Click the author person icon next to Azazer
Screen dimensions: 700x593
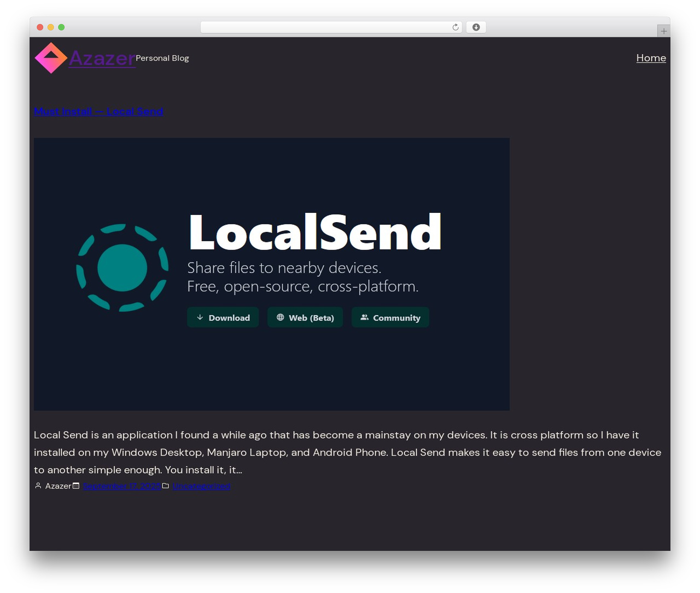click(38, 486)
